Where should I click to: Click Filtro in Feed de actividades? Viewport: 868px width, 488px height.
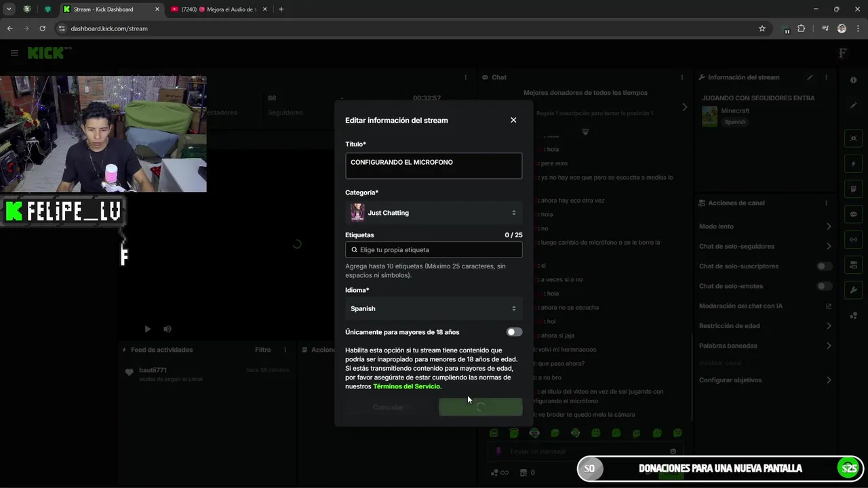tap(262, 350)
